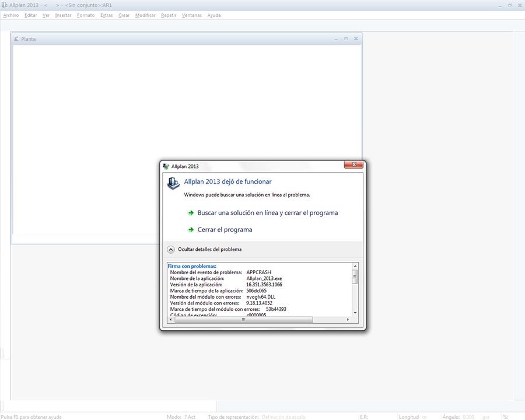525x420 pixels.
Task: Minimize the Planta window
Action: coord(336,39)
